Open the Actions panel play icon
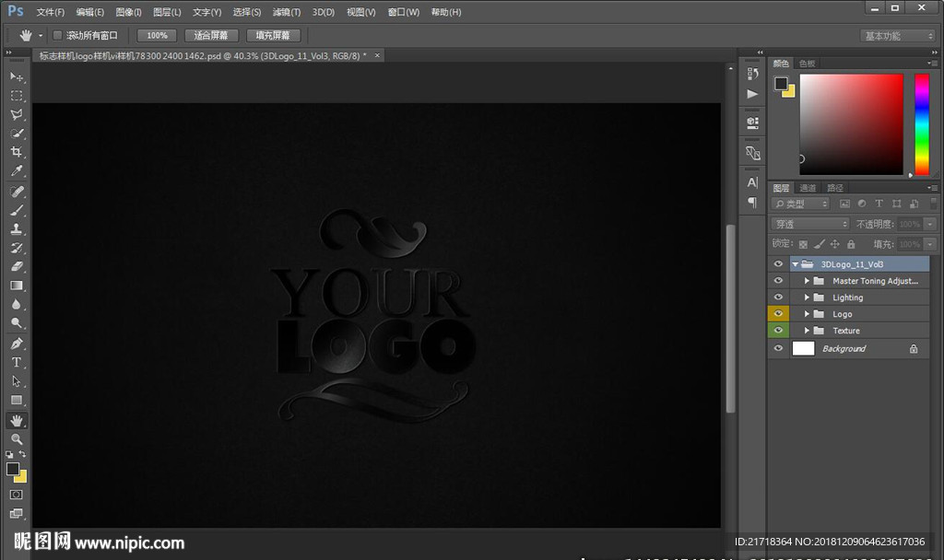944x560 pixels. (752, 94)
